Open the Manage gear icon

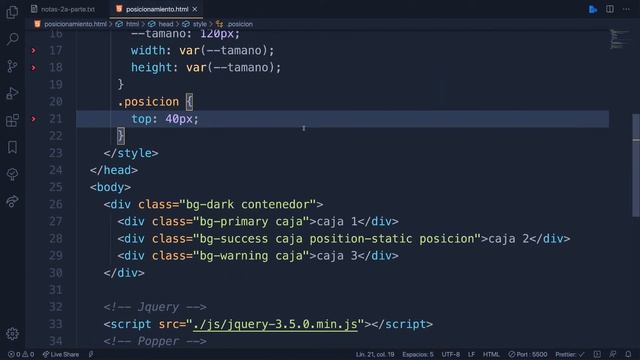click(12, 334)
